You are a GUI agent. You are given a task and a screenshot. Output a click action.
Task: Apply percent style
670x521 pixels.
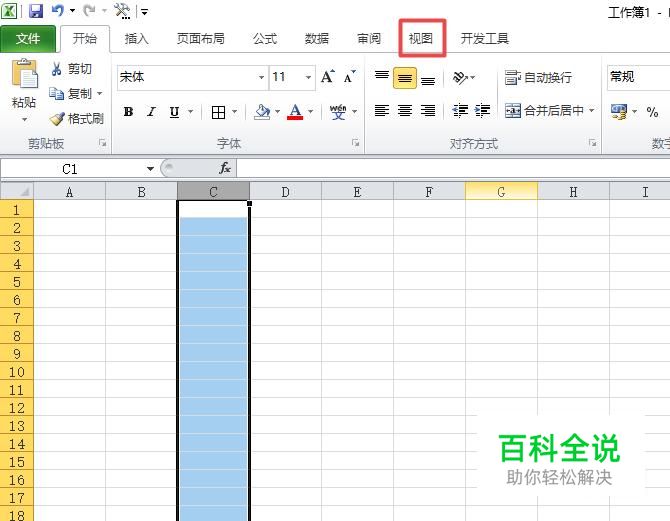652,112
